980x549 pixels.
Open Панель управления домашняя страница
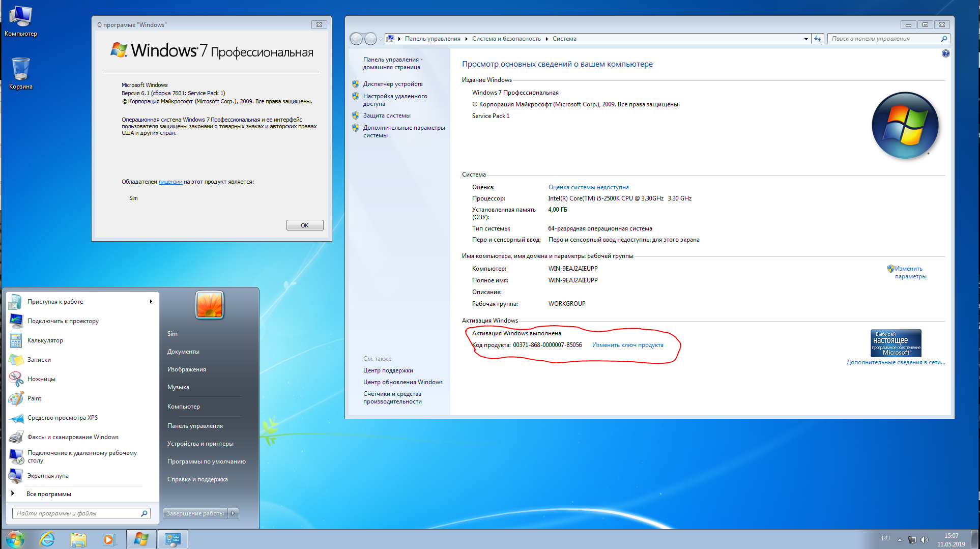[x=393, y=63]
